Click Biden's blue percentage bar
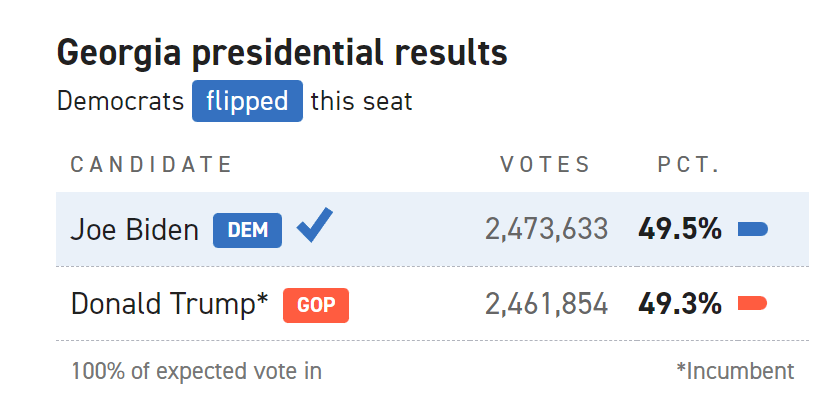 pos(752,230)
